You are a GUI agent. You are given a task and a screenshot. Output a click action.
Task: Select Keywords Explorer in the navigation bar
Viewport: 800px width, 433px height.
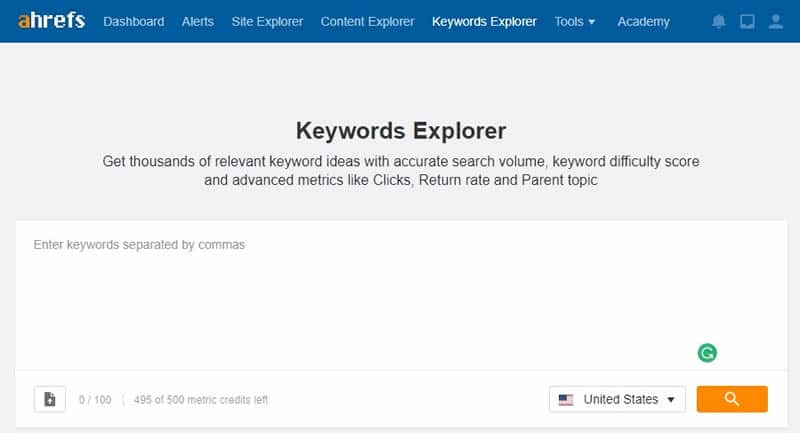tap(484, 21)
